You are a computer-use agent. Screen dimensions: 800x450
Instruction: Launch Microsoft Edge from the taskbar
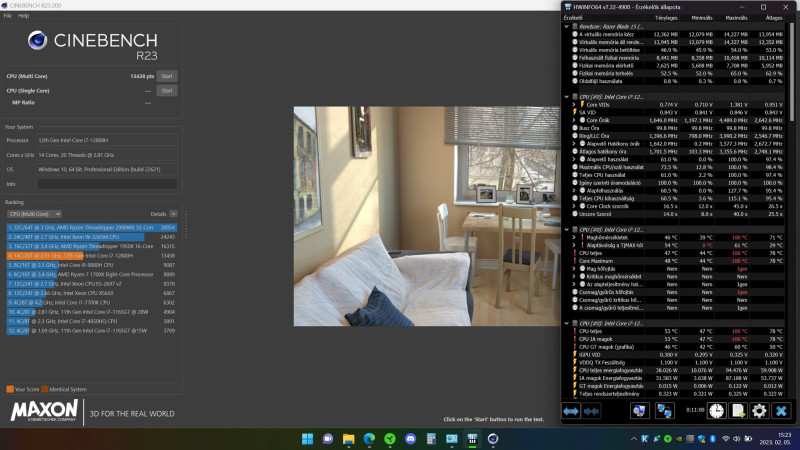click(369, 439)
